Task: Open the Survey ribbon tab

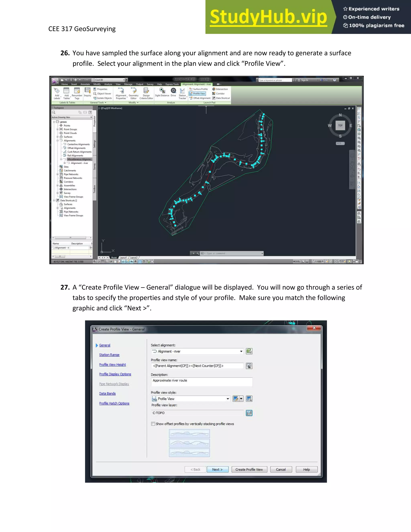Action: pos(150,84)
